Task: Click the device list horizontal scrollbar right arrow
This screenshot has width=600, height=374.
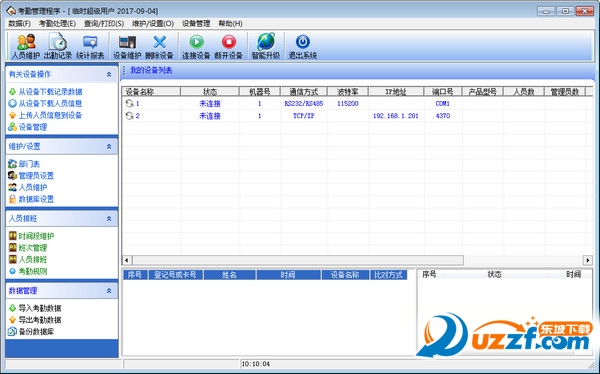Action: tap(588, 260)
